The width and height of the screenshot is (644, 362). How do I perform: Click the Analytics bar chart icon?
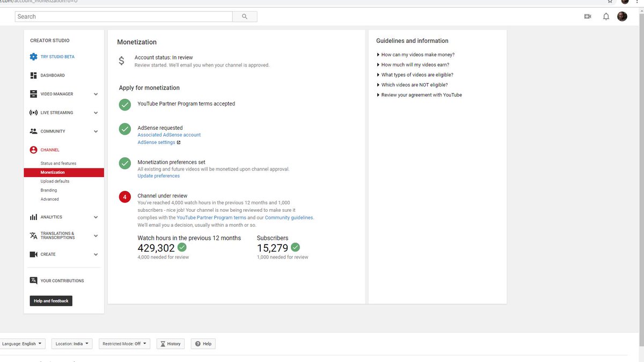coord(33,217)
